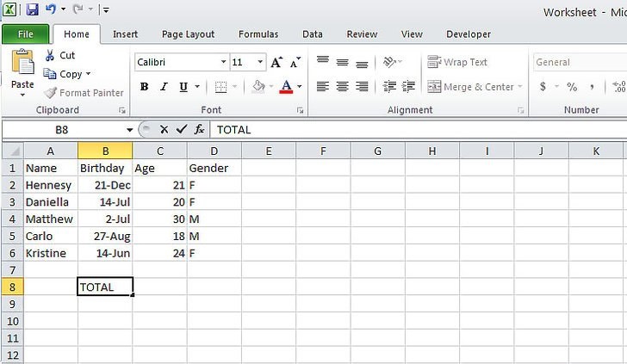Viewport: 627px width, 364px height.
Task: Click the Insert Function fx icon
Action: [199, 129]
